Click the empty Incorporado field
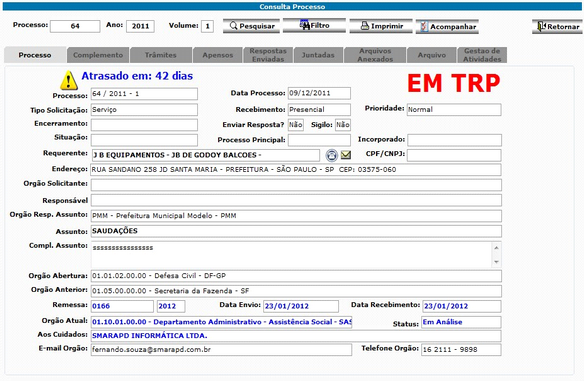584x381 pixels. [454, 140]
